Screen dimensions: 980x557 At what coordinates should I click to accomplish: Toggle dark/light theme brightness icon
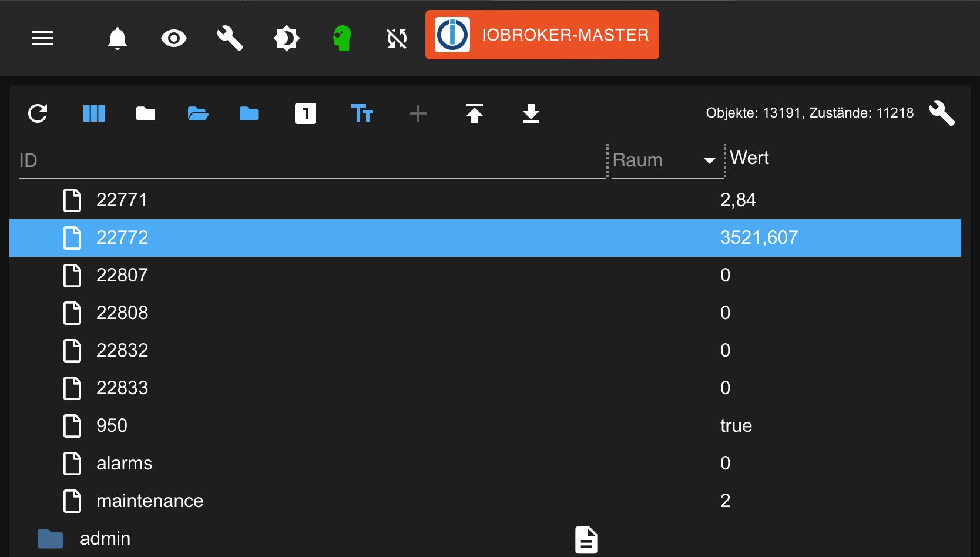pyautogui.click(x=287, y=39)
